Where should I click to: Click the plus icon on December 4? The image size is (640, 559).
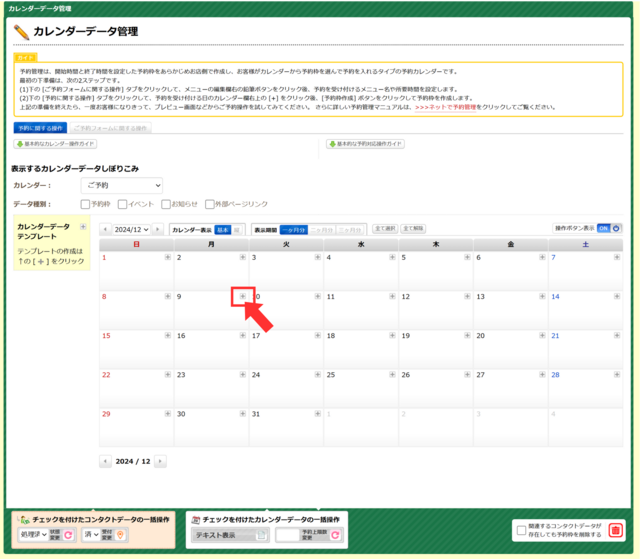tap(392, 257)
